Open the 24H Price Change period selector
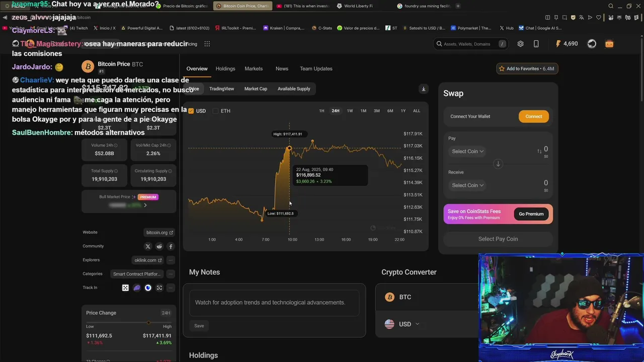 click(166, 313)
